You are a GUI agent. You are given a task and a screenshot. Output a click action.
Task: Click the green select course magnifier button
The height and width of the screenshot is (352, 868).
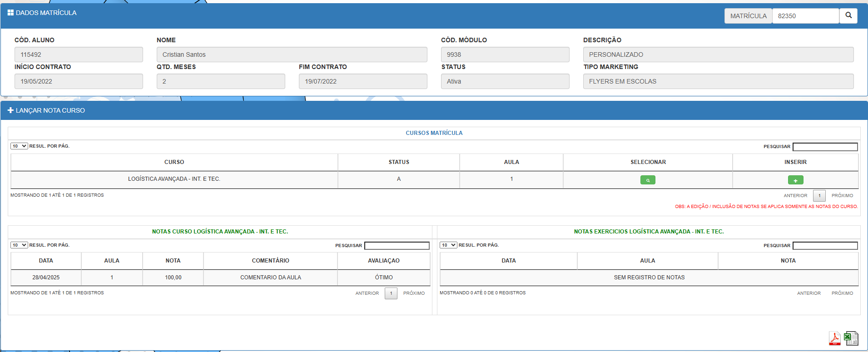[647, 180]
